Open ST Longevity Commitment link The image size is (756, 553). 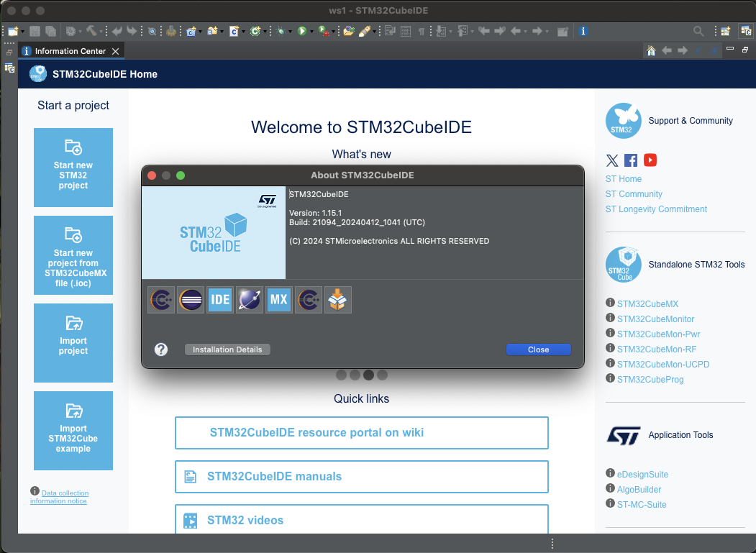[x=656, y=209]
